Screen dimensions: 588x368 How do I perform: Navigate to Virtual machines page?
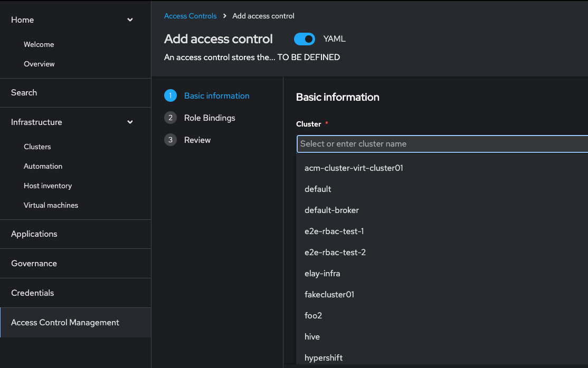pos(51,205)
